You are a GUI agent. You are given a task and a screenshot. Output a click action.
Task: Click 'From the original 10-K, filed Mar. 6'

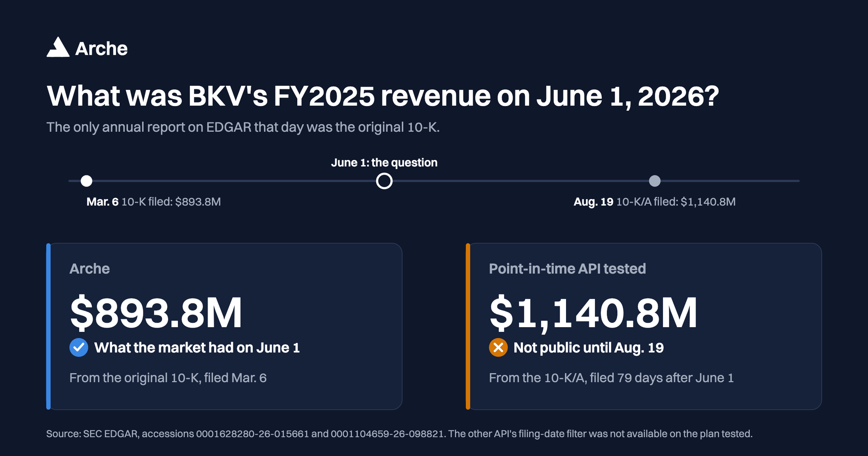[x=168, y=378]
